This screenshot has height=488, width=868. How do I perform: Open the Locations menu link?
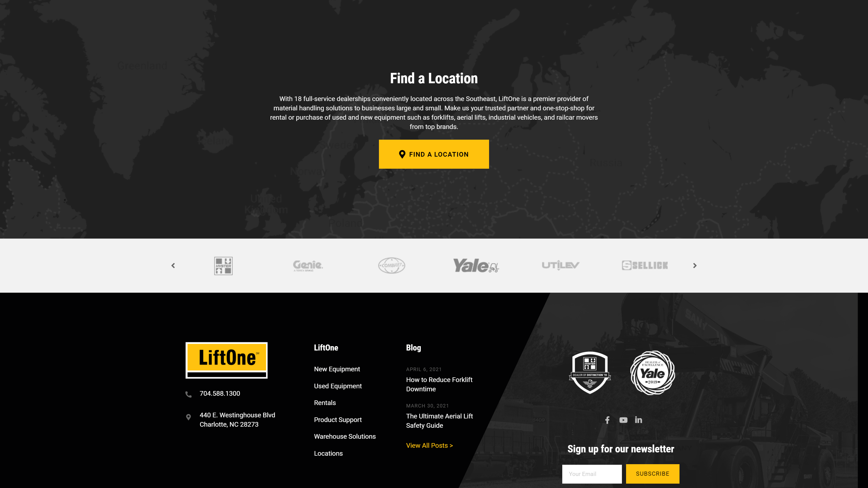point(329,453)
